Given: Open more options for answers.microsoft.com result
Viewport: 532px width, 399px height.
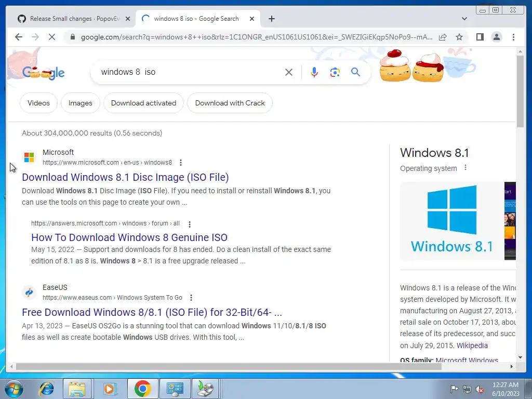Looking at the screenshot, I should (x=190, y=224).
